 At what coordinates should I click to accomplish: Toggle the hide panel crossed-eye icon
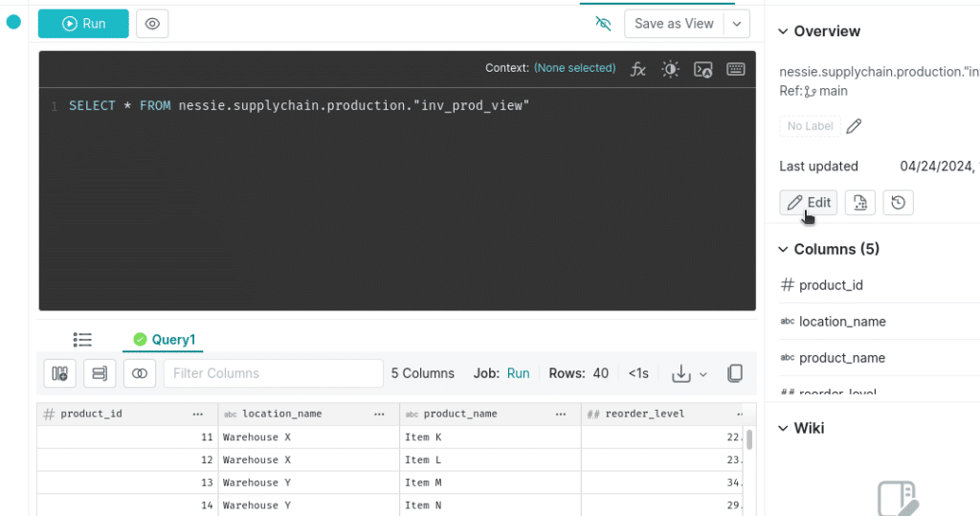coord(603,24)
